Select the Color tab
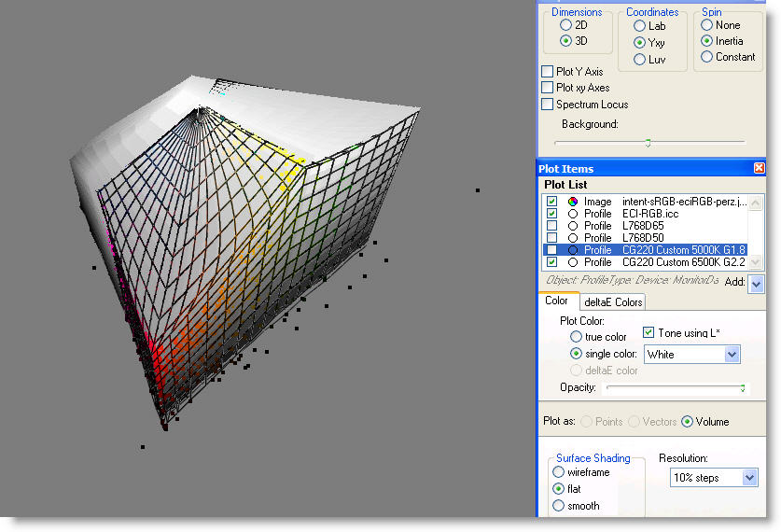Screen dimensions: 781x532 click(x=557, y=301)
